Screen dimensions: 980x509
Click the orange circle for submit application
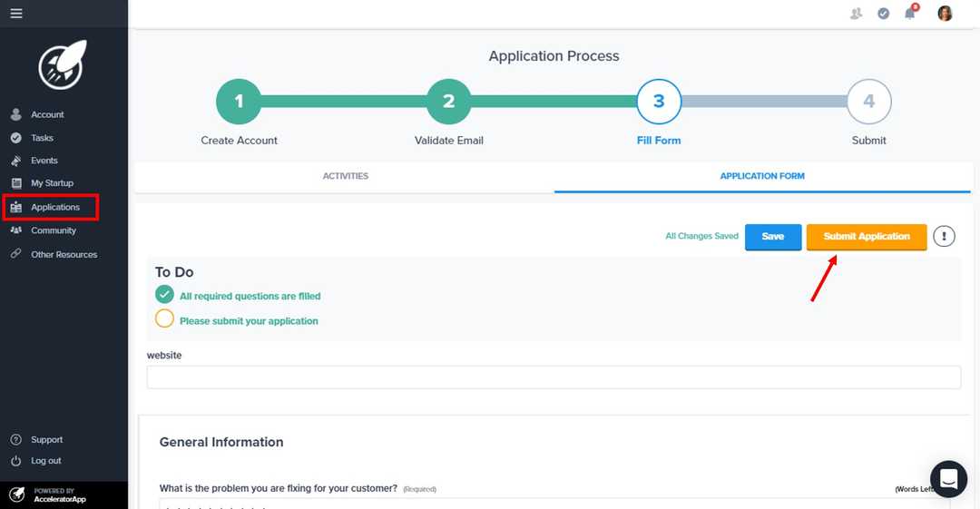[x=164, y=318]
